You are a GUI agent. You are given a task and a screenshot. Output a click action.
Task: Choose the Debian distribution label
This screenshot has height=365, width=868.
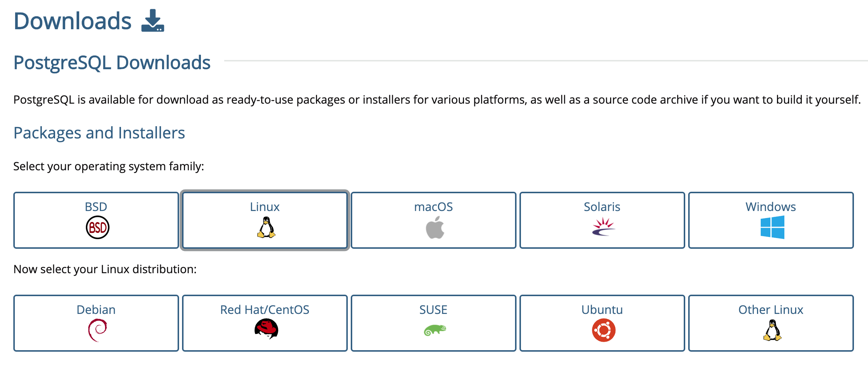96,309
